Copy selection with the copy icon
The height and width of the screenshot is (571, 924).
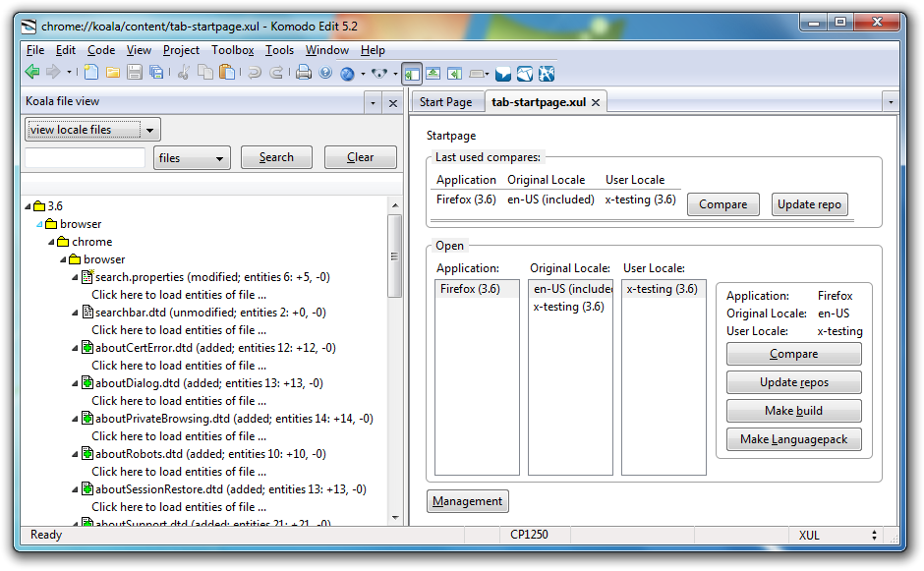point(205,73)
